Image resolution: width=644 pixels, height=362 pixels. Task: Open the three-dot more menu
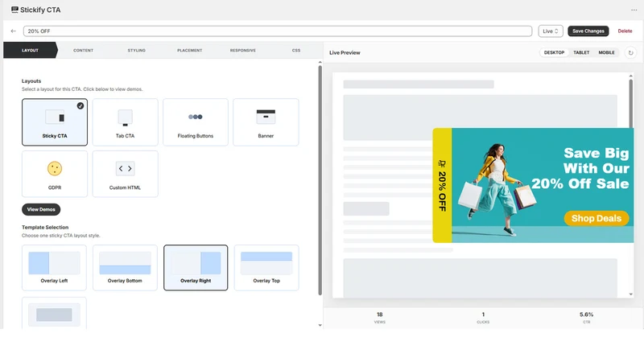click(634, 10)
